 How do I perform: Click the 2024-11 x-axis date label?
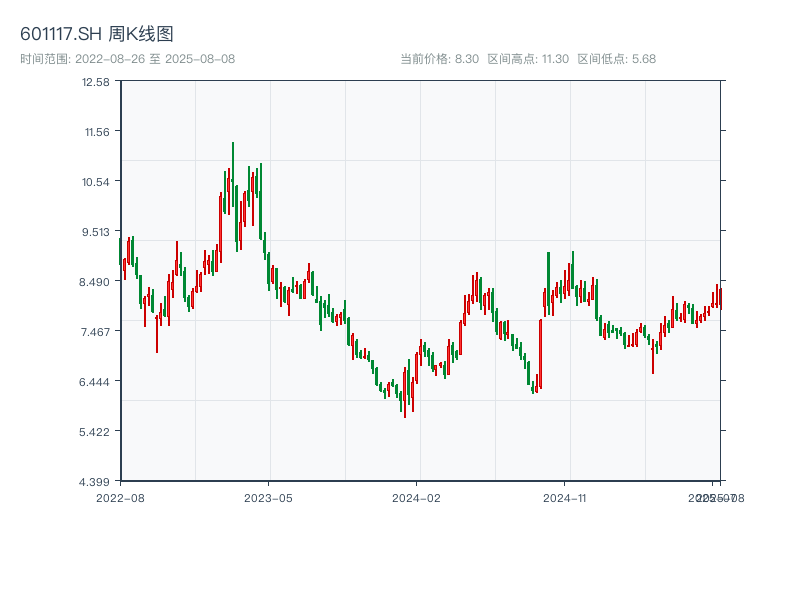point(564,497)
